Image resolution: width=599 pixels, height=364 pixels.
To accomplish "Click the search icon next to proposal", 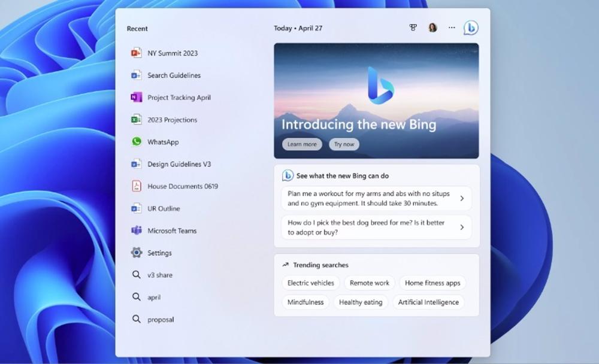I will point(136,319).
